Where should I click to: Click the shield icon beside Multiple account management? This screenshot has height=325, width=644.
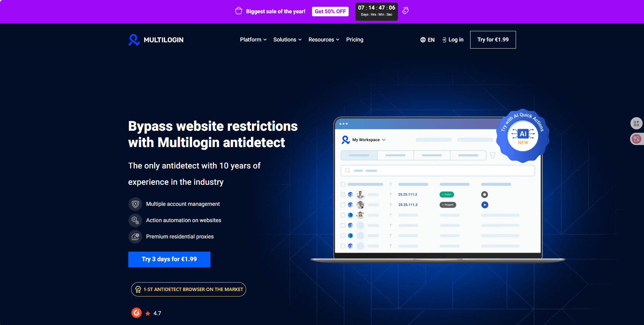coord(135,204)
